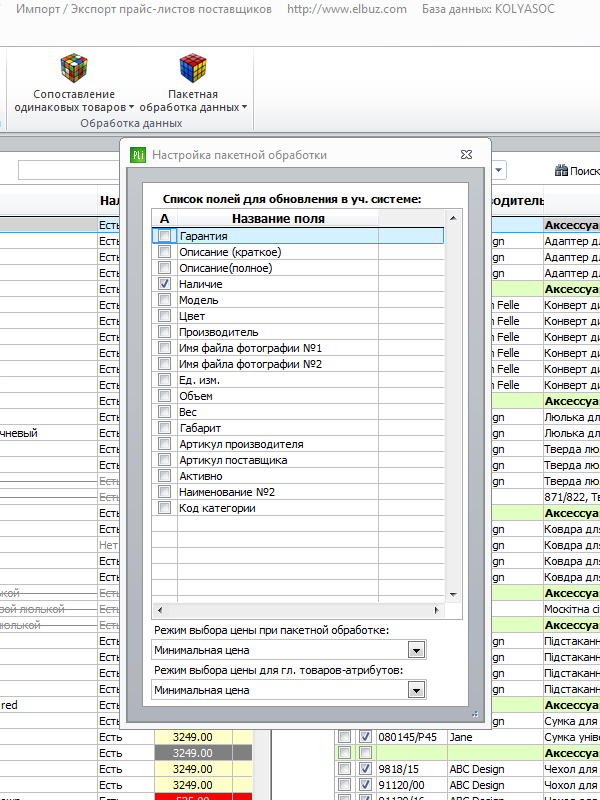Screen dimensions: 600x800
Task: Enable the Гарантия checkbox
Action: 164,236
